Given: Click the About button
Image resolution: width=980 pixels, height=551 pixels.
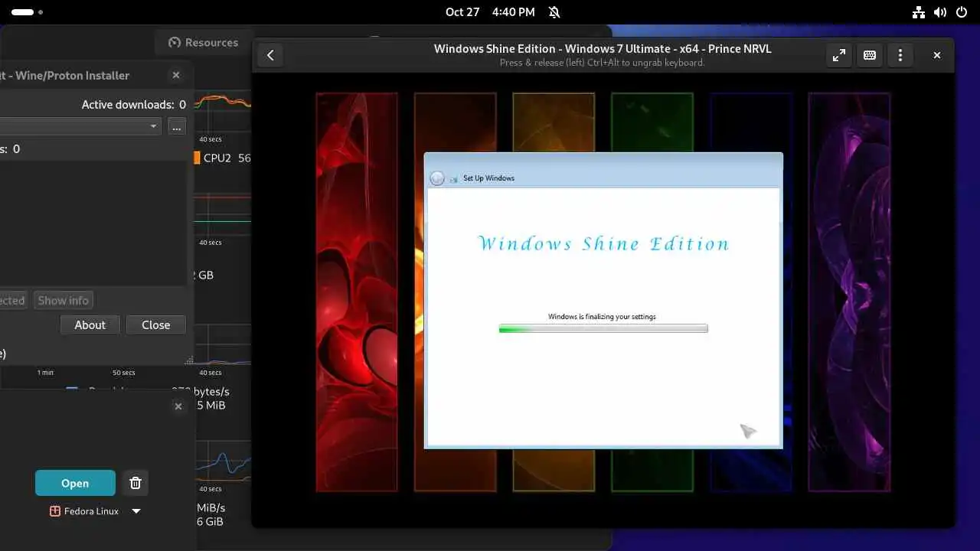Looking at the screenshot, I should click(x=90, y=324).
